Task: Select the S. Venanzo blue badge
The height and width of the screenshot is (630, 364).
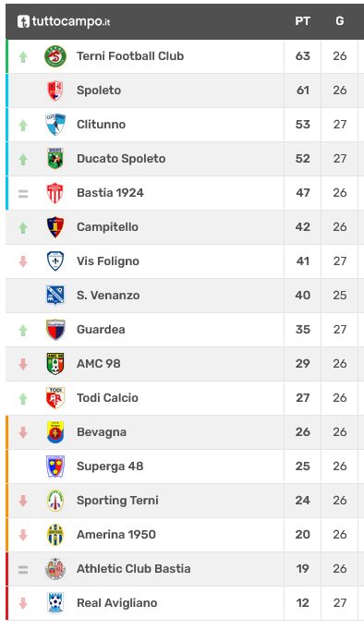Action: tap(55, 296)
